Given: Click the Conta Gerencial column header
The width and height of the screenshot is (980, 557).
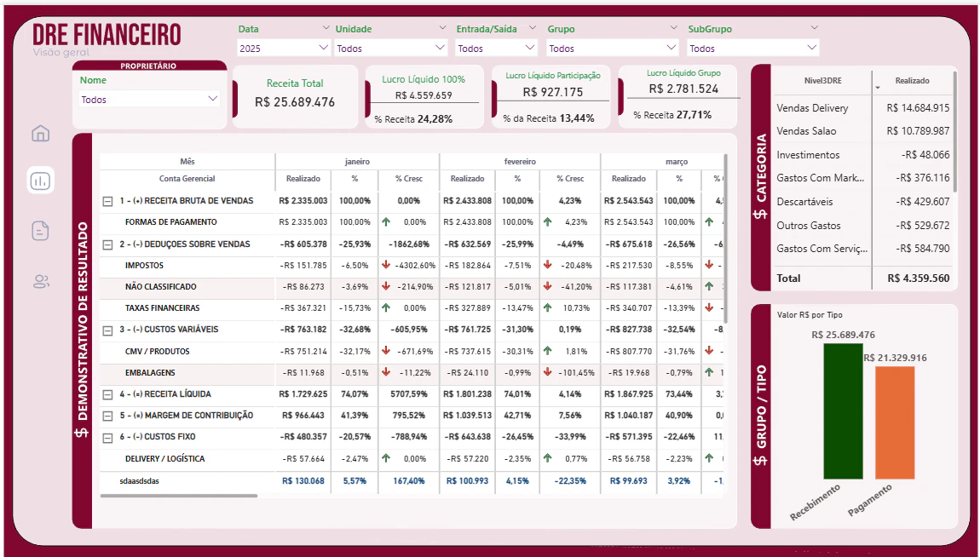Looking at the screenshot, I should [x=187, y=179].
